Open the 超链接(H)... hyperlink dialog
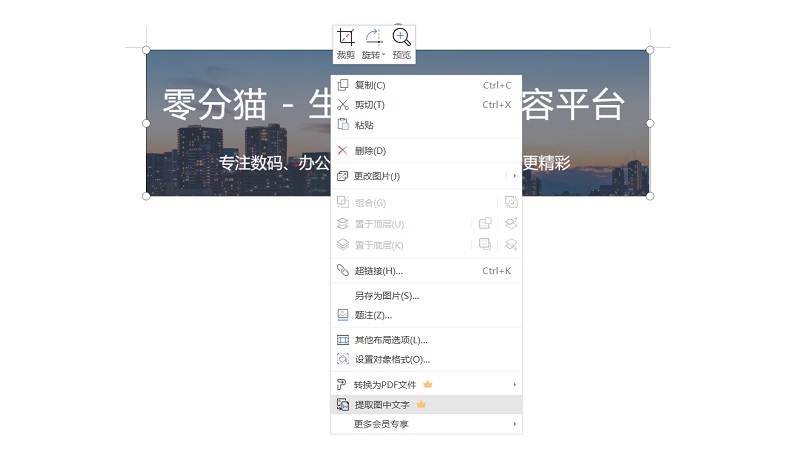Image resolution: width=800 pixels, height=450 pixels. [x=426, y=270]
